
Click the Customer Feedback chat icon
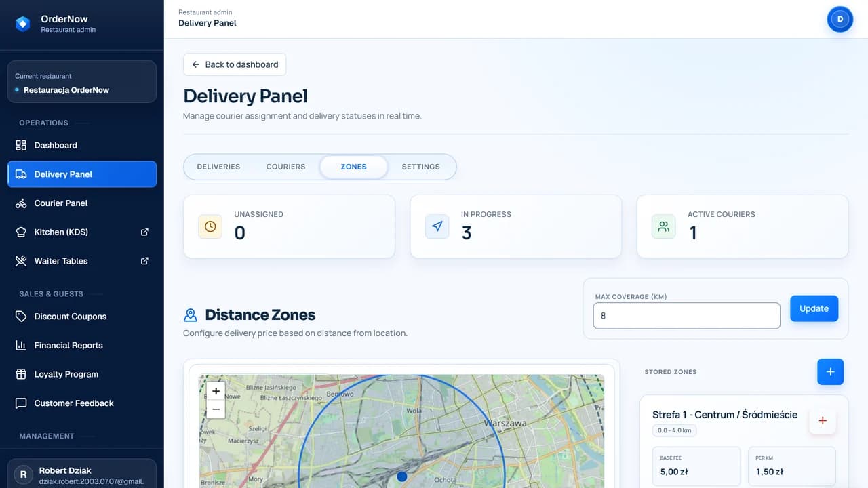21,403
